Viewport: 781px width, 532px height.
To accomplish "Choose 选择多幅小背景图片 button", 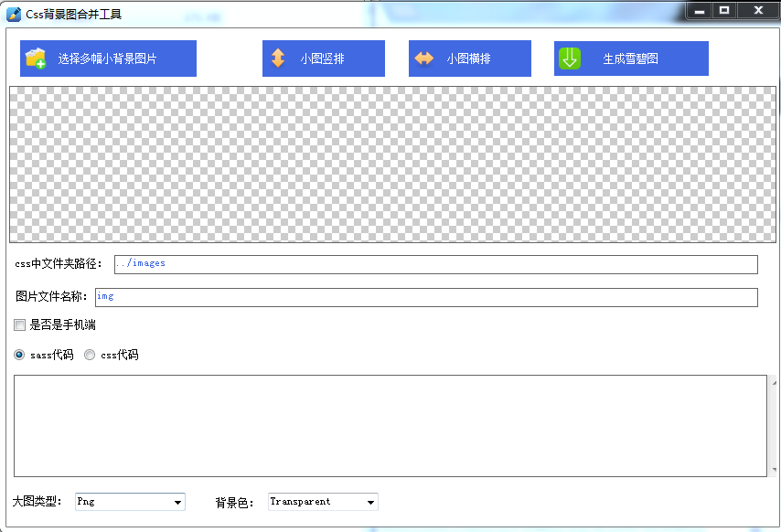I will click(108, 59).
